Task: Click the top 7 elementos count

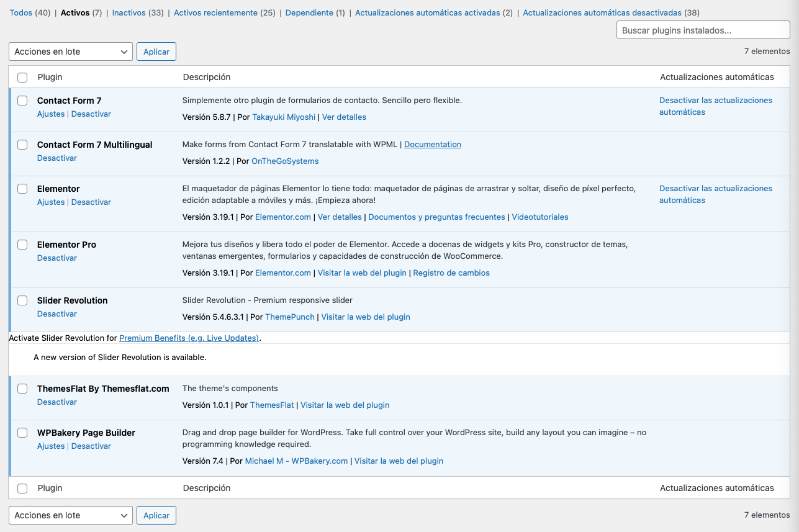Action: point(767,52)
